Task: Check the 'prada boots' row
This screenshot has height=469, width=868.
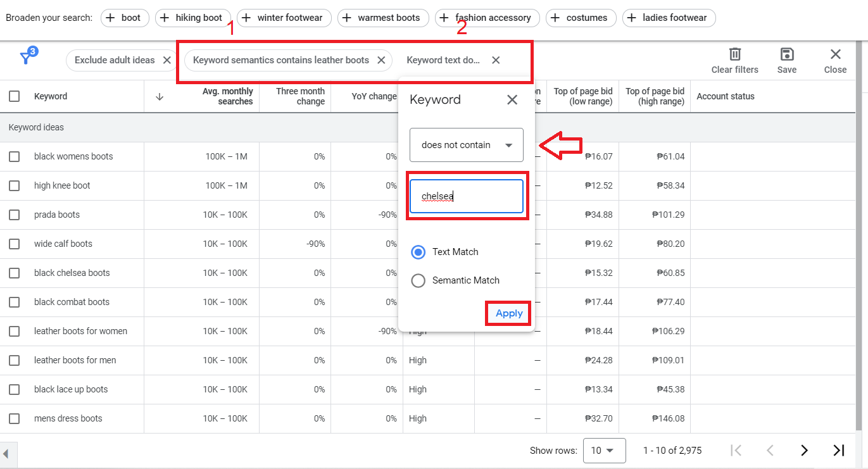Action: pyautogui.click(x=14, y=215)
